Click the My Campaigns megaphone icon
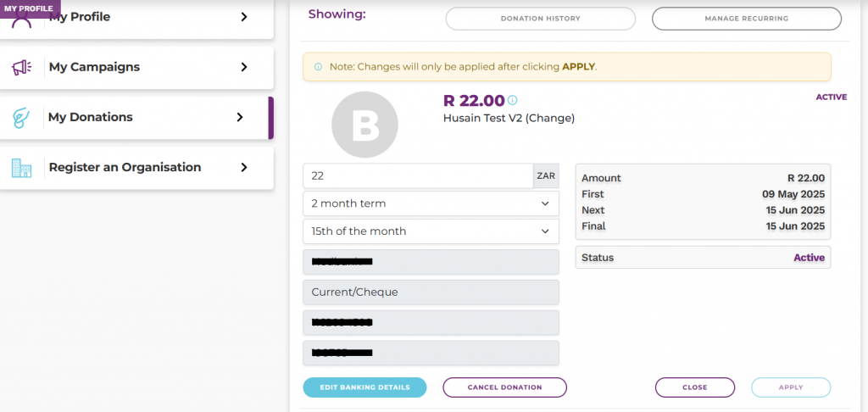This screenshot has height=412, width=868. click(22, 68)
